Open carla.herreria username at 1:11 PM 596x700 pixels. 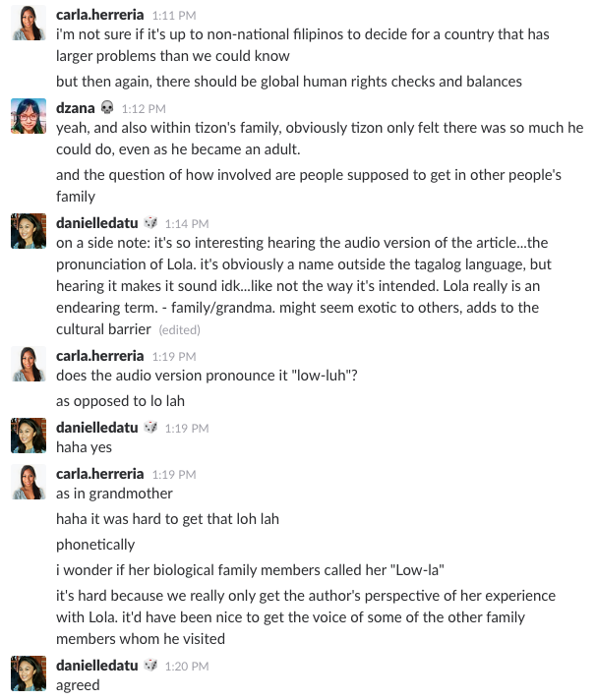coord(100,15)
